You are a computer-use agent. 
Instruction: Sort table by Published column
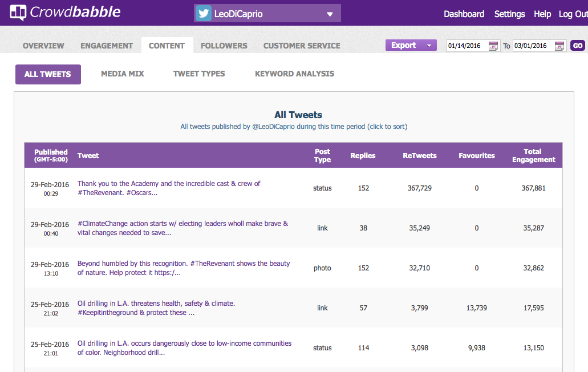click(x=51, y=155)
